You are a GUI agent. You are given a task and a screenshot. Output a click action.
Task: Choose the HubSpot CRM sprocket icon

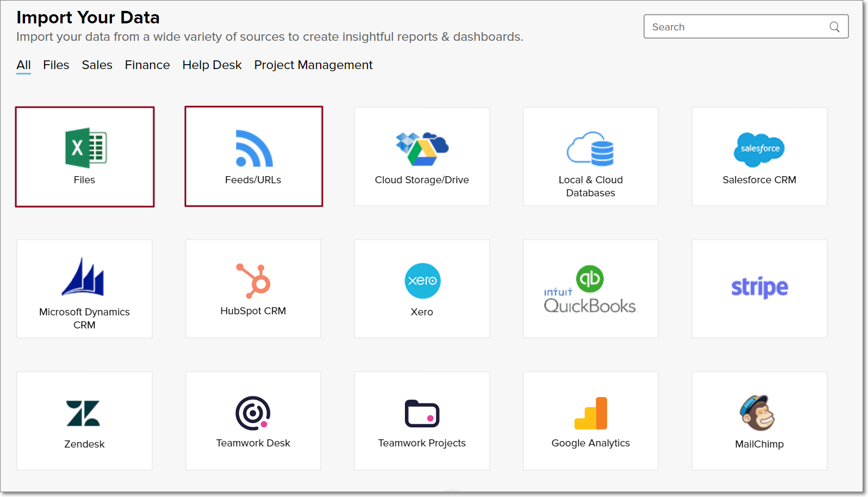pyautogui.click(x=253, y=281)
